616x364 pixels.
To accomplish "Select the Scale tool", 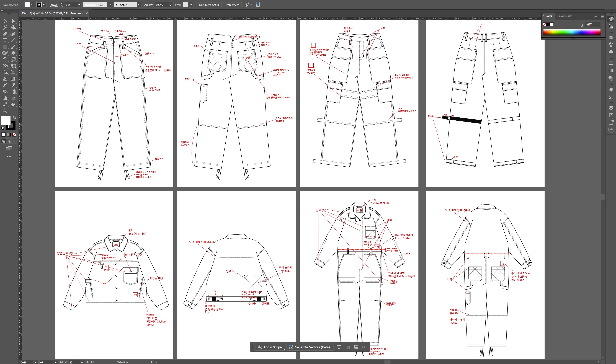I will coord(13,59).
